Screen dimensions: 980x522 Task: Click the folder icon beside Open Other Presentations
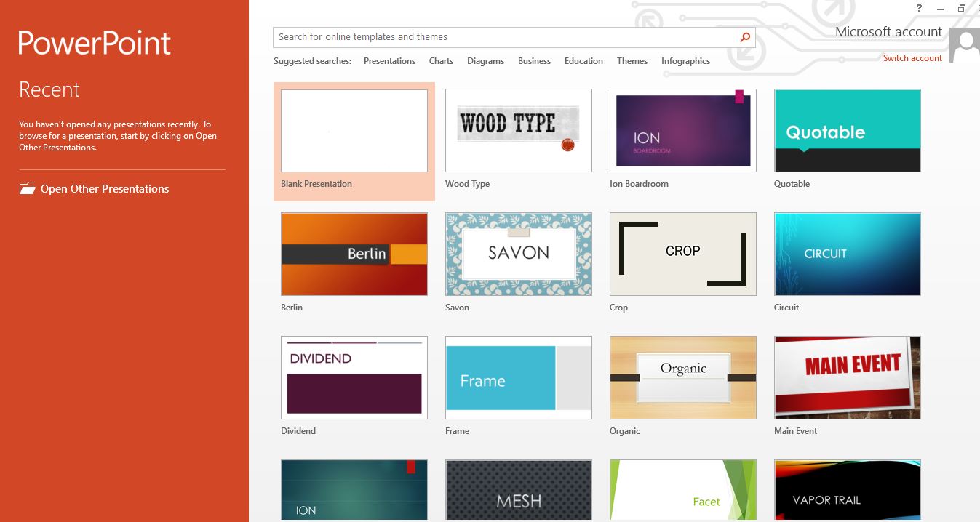[x=27, y=189]
